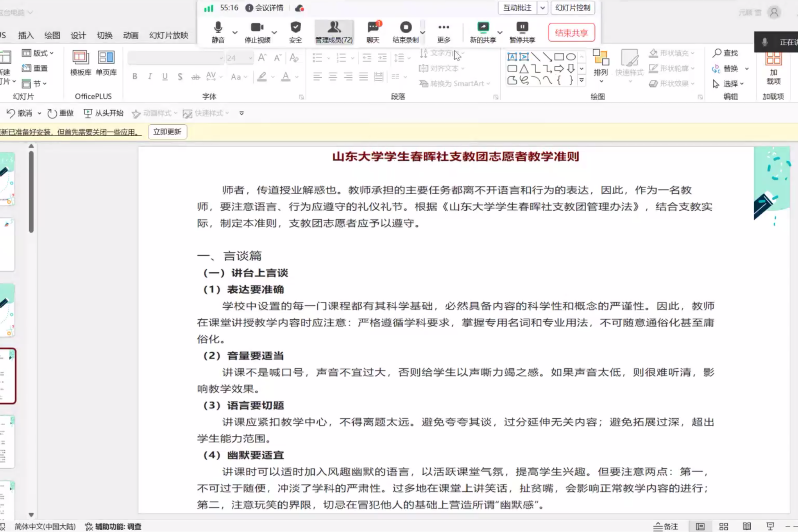Open the Slide Show ribbon tab

[168, 35]
